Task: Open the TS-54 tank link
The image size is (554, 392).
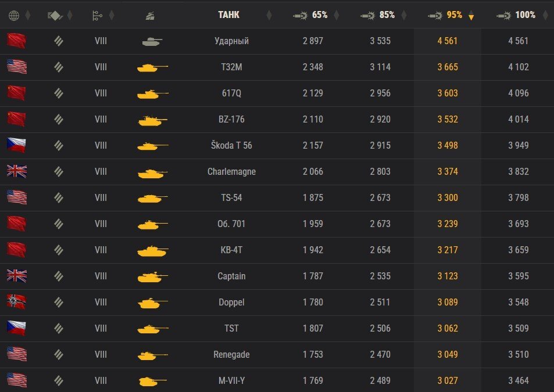Action: pyautogui.click(x=231, y=197)
